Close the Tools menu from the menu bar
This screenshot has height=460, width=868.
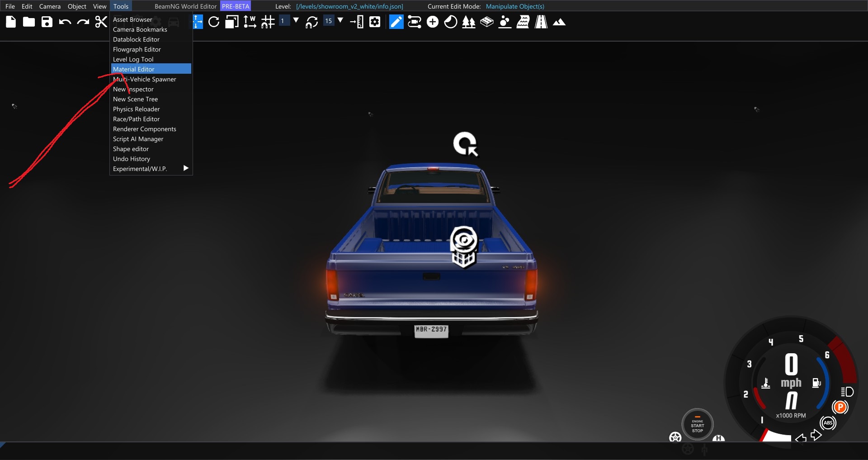121,6
